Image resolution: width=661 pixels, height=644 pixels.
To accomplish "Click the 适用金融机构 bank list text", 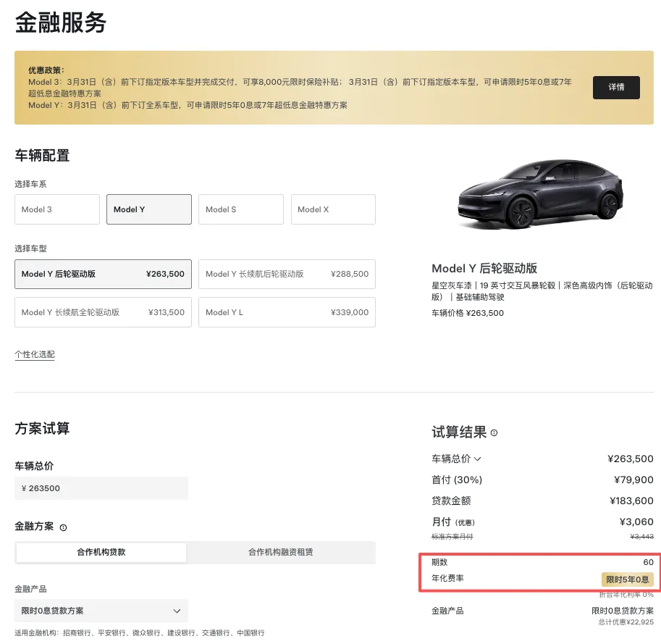I will pos(140,633).
